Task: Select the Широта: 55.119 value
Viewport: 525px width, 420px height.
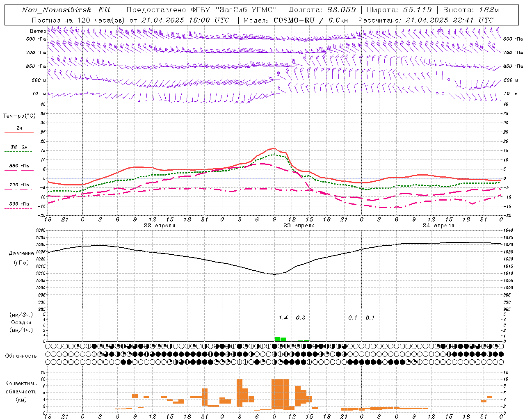Action: point(399,10)
